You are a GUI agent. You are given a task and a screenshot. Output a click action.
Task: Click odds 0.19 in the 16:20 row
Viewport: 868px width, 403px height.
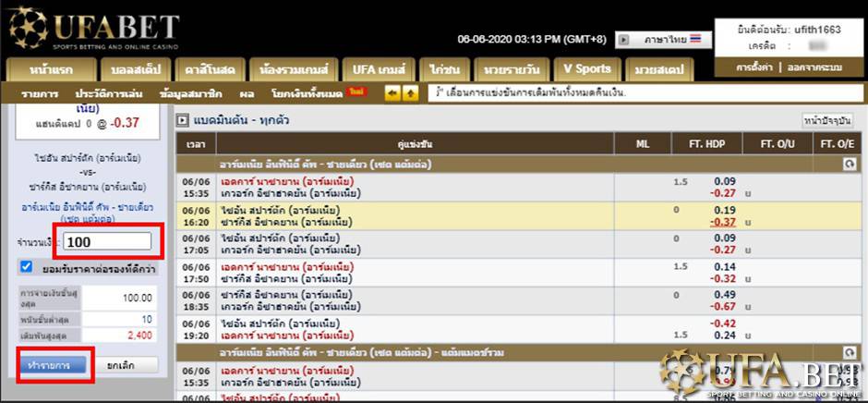[725, 210]
